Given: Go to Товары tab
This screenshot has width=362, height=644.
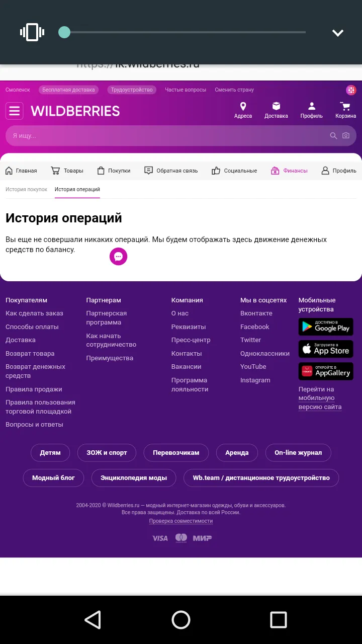Looking at the screenshot, I should 67,171.
